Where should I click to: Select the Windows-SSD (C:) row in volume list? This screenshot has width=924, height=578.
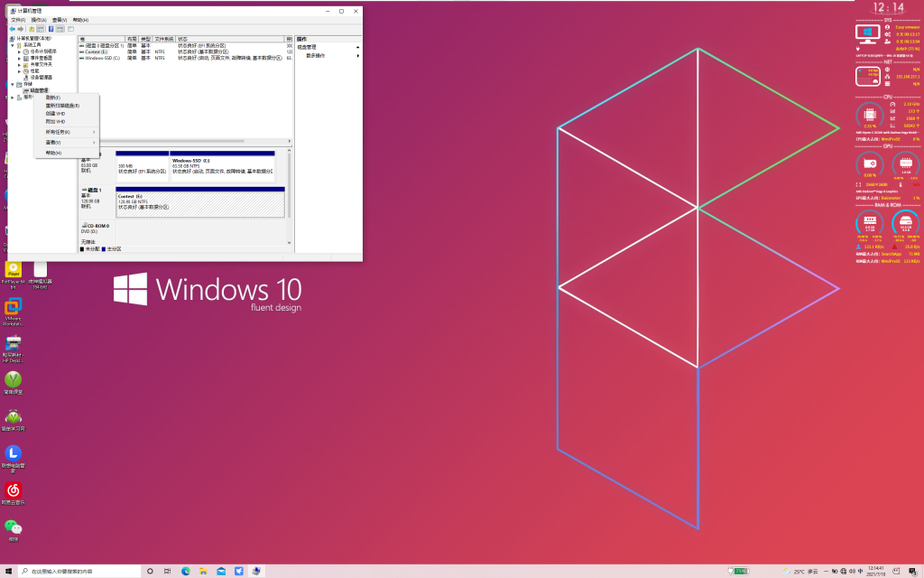pyautogui.click(x=186, y=58)
